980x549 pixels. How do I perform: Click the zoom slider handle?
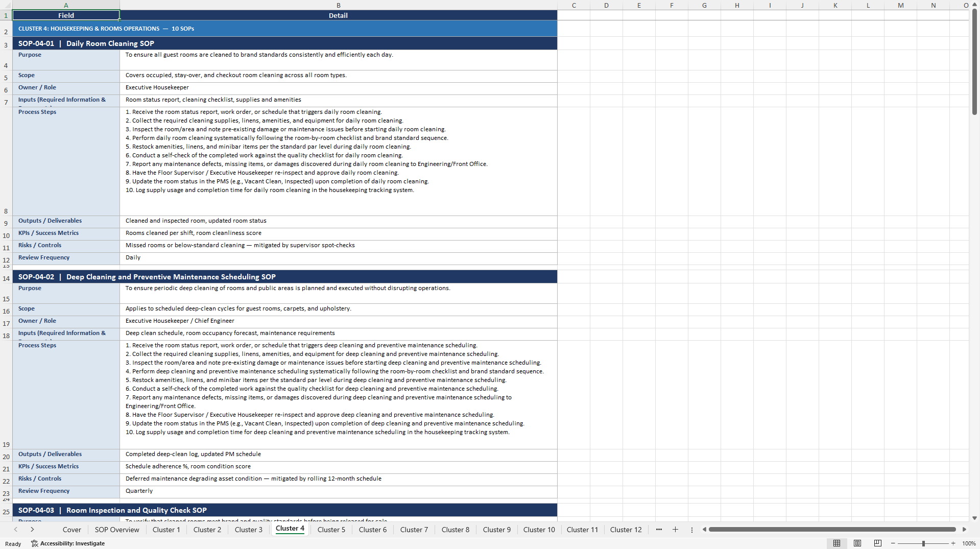(x=923, y=543)
